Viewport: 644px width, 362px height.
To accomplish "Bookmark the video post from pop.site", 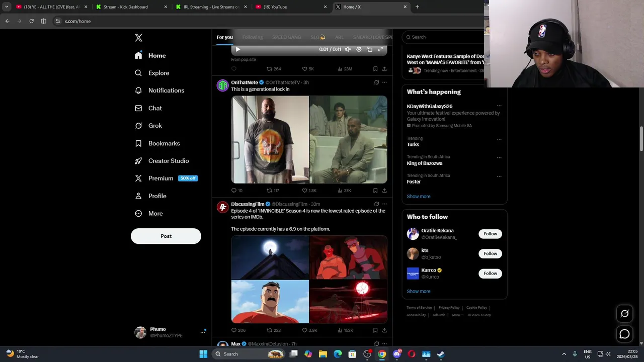I will click(x=375, y=69).
